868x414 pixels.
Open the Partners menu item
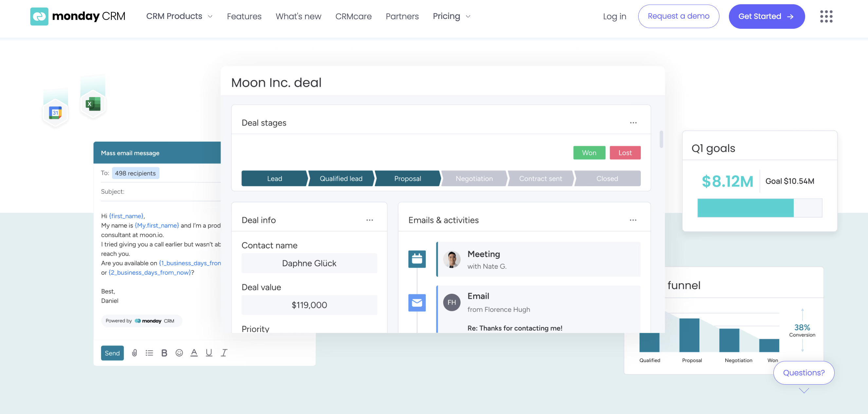click(402, 16)
